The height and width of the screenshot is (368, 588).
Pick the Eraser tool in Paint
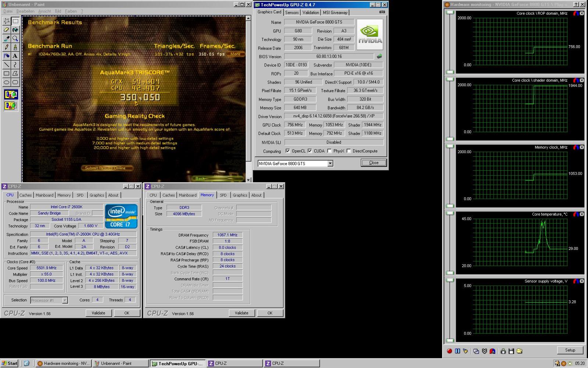coord(7,30)
